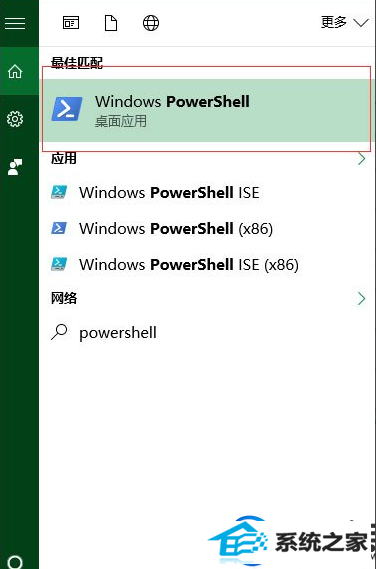Search the web for powershell
Viewport: 376px width, 569px height.
pos(206,332)
